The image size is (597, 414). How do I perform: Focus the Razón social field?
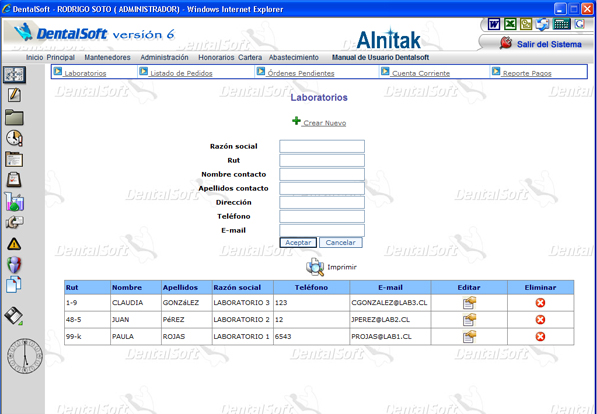pos(322,146)
